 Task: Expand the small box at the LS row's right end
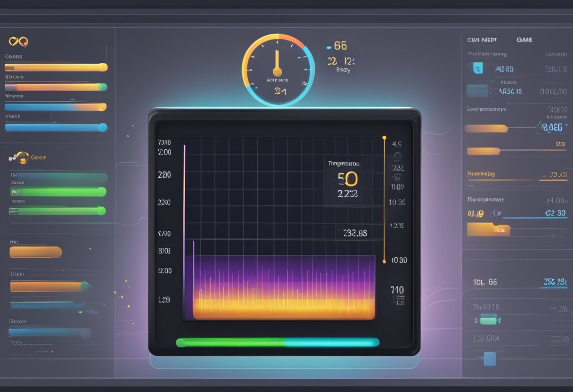(x=558, y=339)
